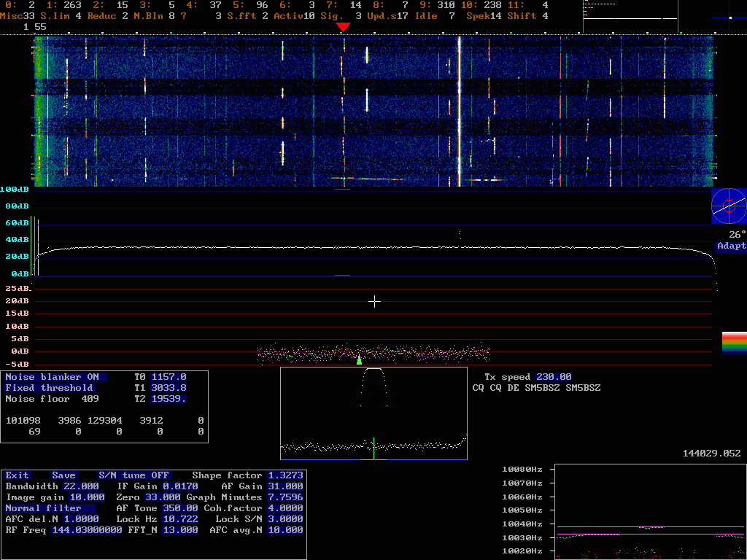Click the N.Bln 8 status indicator
The image size is (747, 560).
click(x=155, y=16)
